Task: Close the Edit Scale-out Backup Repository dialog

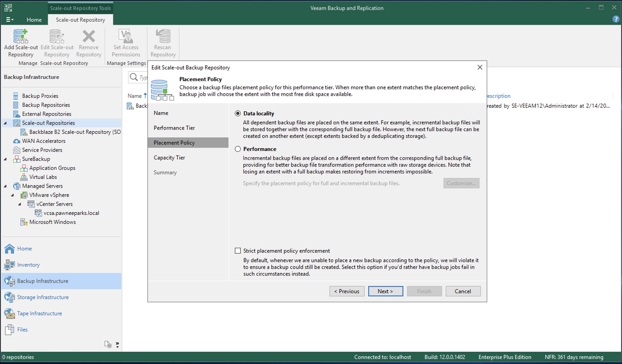Action: pyautogui.click(x=480, y=67)
